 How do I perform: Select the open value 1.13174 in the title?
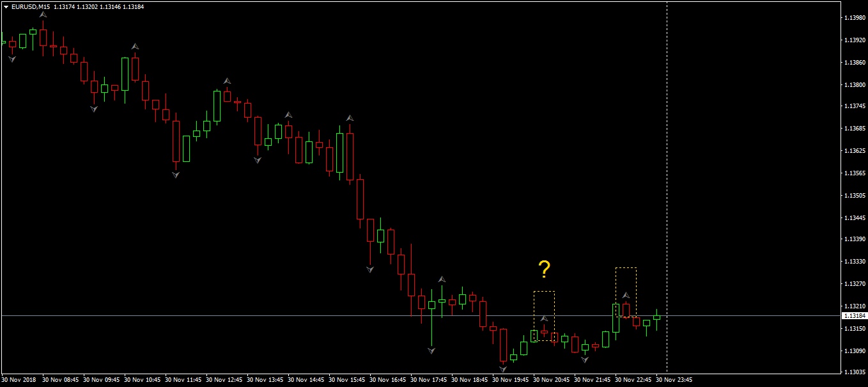[65, 6]
